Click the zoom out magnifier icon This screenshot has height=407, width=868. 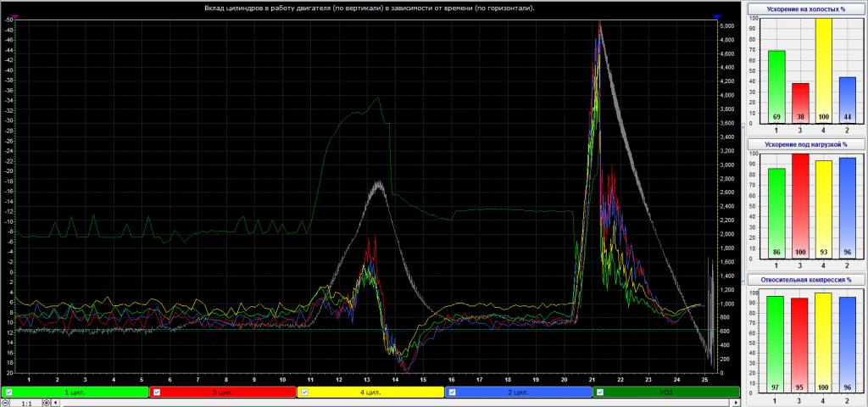tap(4, 403)
